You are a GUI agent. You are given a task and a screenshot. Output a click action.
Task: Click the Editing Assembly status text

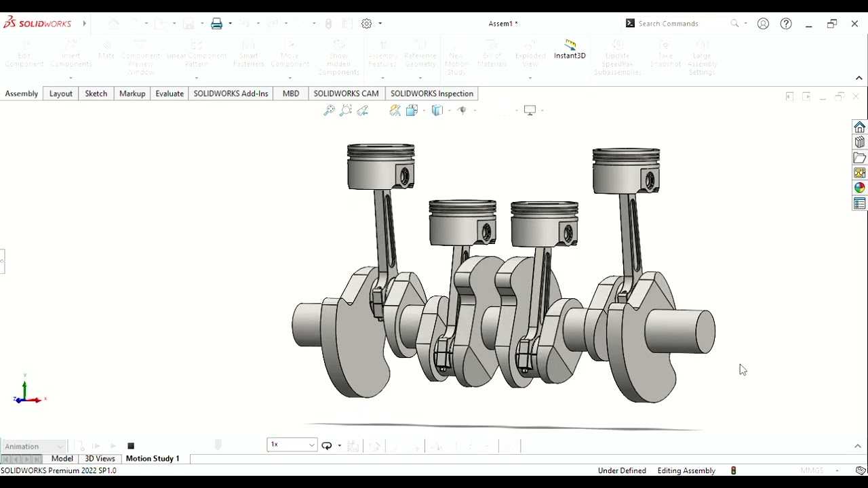[686, 470]
